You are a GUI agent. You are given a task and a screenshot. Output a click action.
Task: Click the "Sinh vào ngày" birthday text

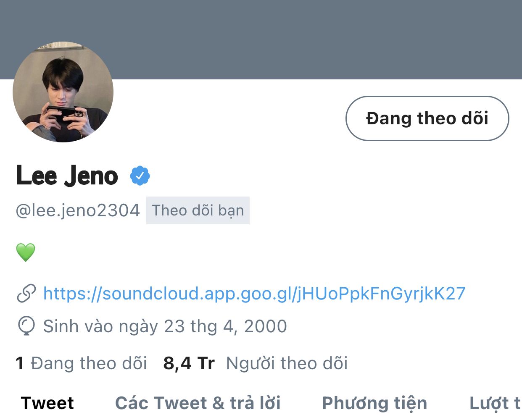pyautogui.click(x=101, y=326)
